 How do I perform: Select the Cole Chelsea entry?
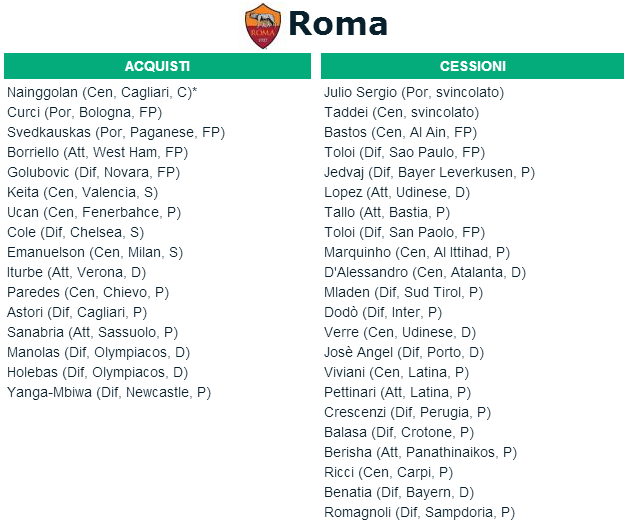point(75,232)
